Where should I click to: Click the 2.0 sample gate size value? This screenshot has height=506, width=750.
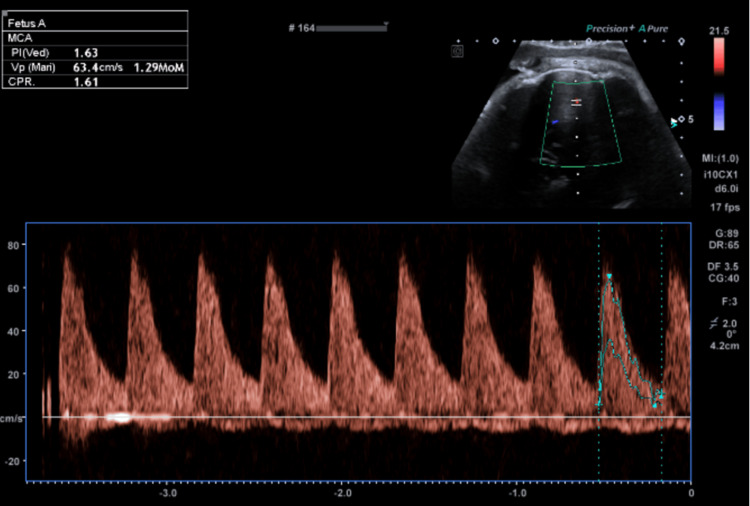click(x=729, y=324)
